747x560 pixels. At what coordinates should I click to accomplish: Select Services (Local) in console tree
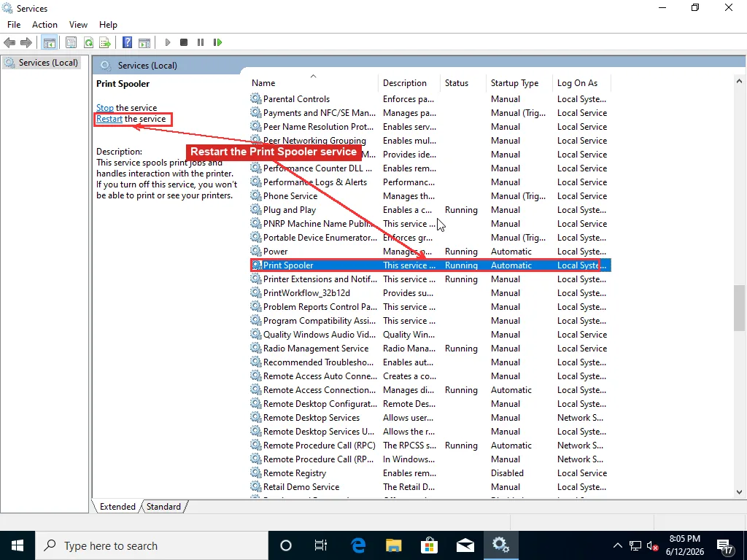(47, 63)
